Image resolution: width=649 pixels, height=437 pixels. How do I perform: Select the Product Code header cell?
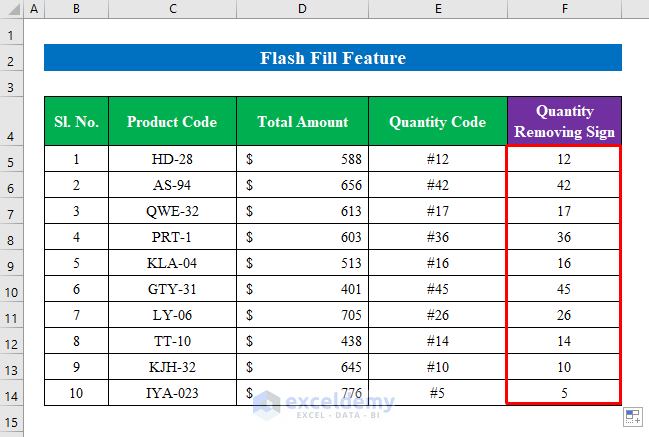(x=172, y=122)
